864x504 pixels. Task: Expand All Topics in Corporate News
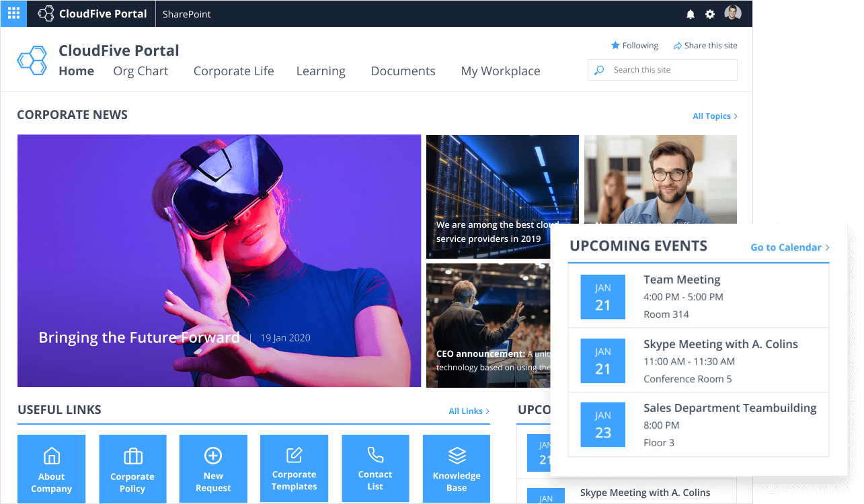click(x=715, y=116)
